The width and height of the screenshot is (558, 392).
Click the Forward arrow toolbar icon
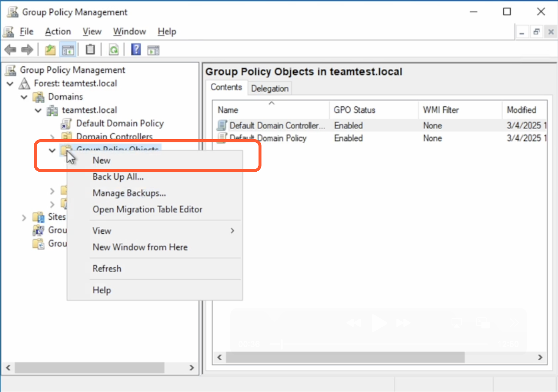tap(27, 50)
